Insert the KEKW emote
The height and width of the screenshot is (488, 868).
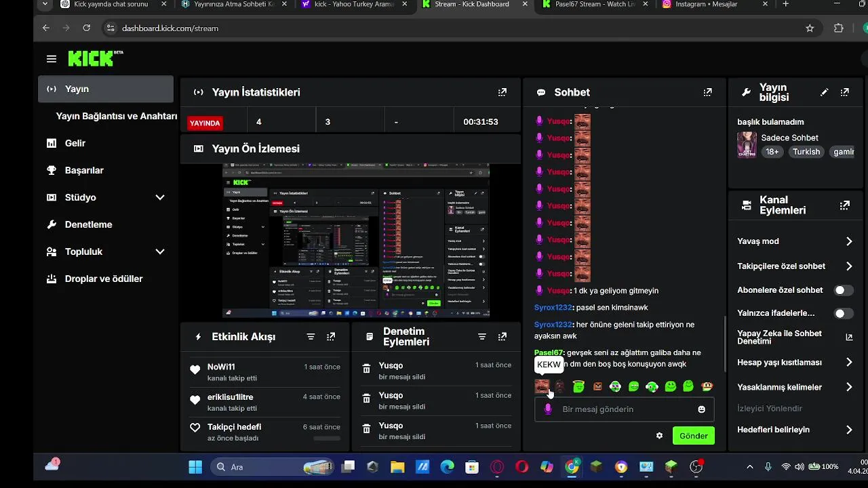point(542,386)
